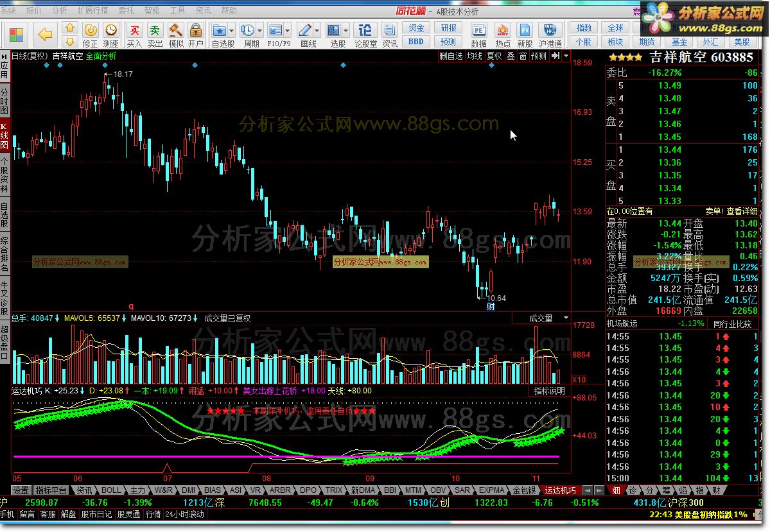
Task: Click the colorful home grid icon
Action: (16, 35)
